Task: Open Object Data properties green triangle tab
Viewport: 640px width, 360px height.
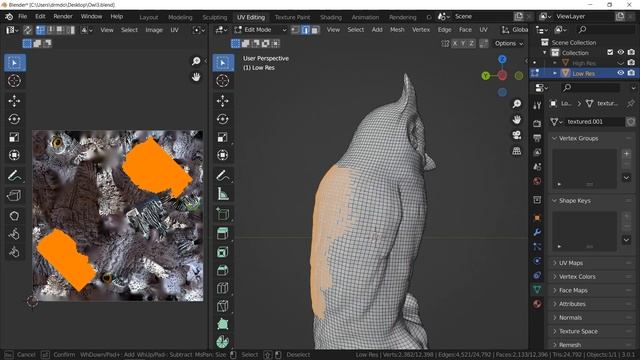Action: [537, 289]
